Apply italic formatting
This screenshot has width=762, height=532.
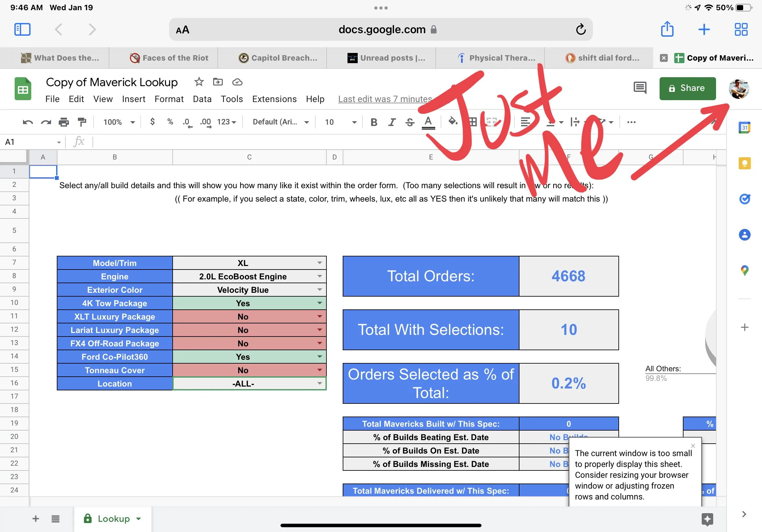point(392,122)
